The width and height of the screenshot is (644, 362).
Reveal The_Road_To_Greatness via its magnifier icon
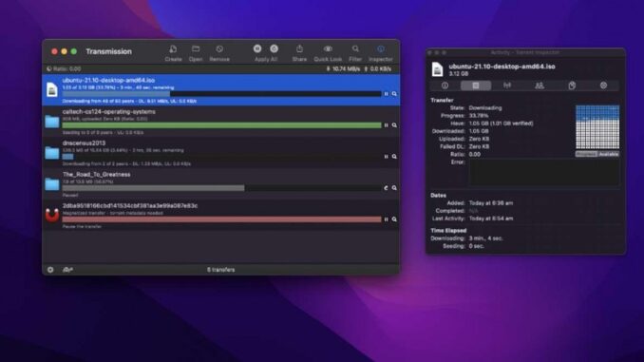click(394, 188)
